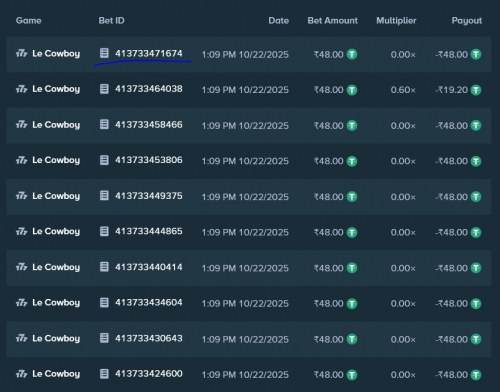Click the 0.00× multiplier in row 413733471674

(403, 54)
